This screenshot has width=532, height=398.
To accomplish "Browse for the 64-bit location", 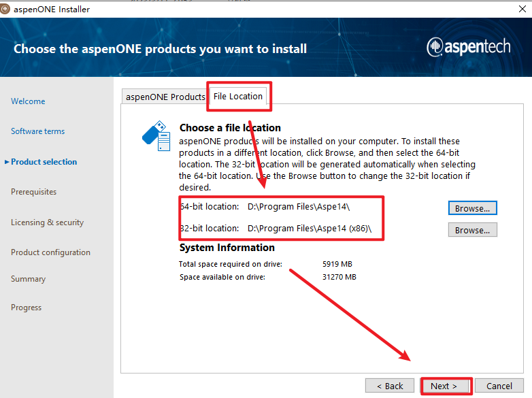I will [x=473, y=208].
